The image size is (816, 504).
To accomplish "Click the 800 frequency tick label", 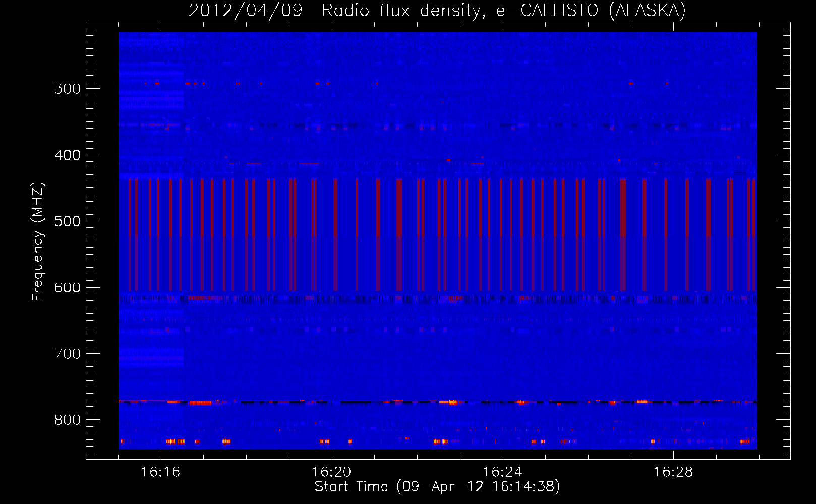I will point(68,420).
